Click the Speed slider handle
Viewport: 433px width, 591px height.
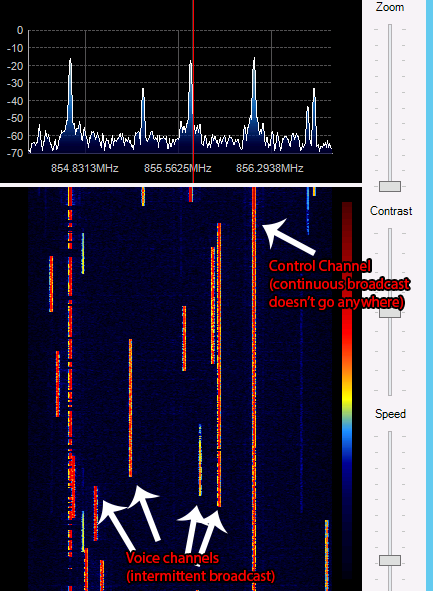390,560
